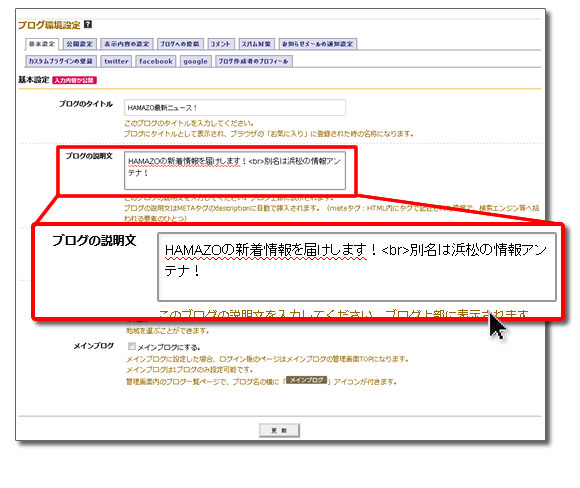Open the 表示内容の設定 tab
This screenshot has width=580, height=488.
pos(127,44)
